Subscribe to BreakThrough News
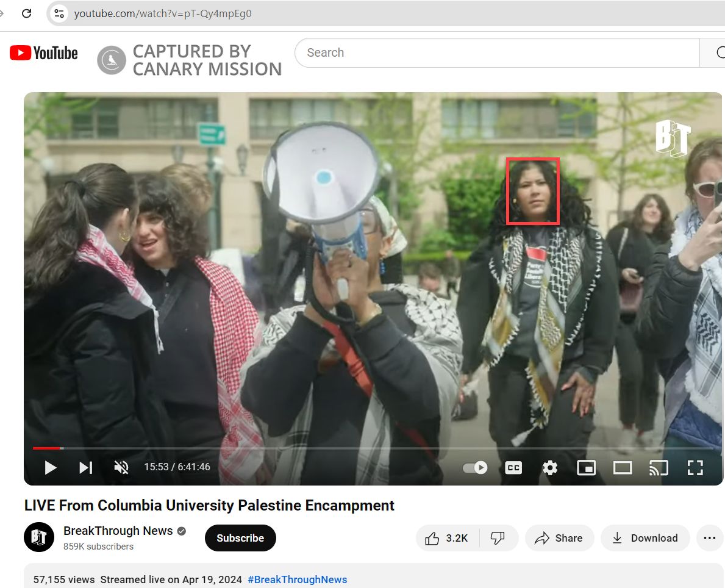 click(240, 538)
